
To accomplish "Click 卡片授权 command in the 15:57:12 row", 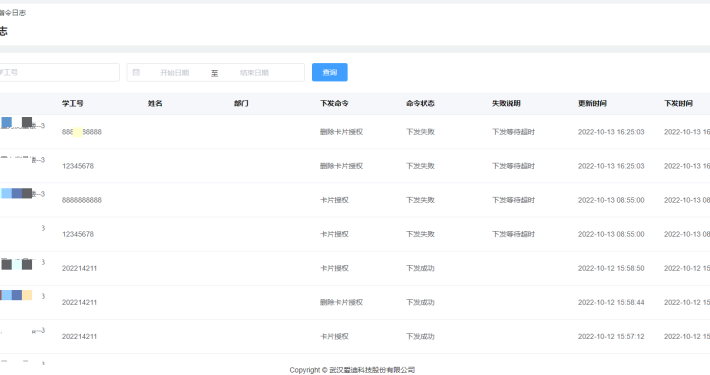I will (334, 337).
